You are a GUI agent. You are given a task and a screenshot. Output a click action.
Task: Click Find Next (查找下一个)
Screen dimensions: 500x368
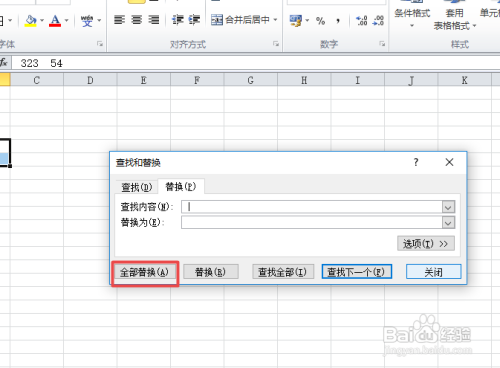pyautogui.click(x=357, y=272)
